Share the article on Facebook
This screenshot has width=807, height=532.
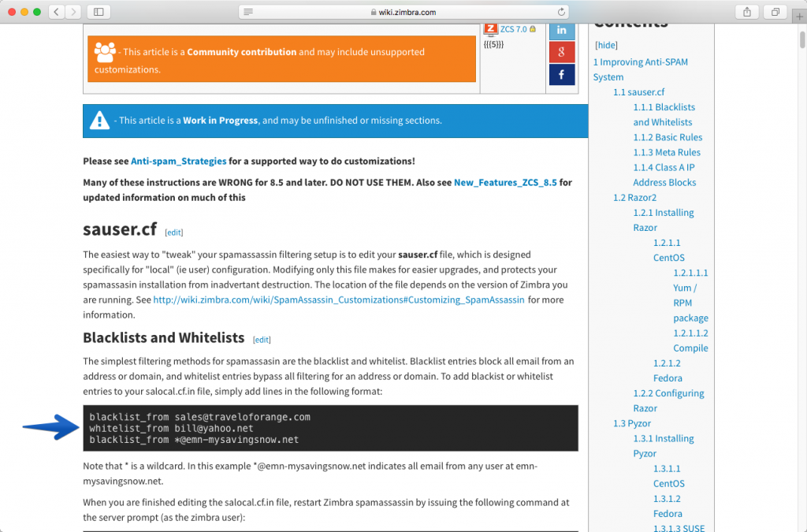point(561,75)
